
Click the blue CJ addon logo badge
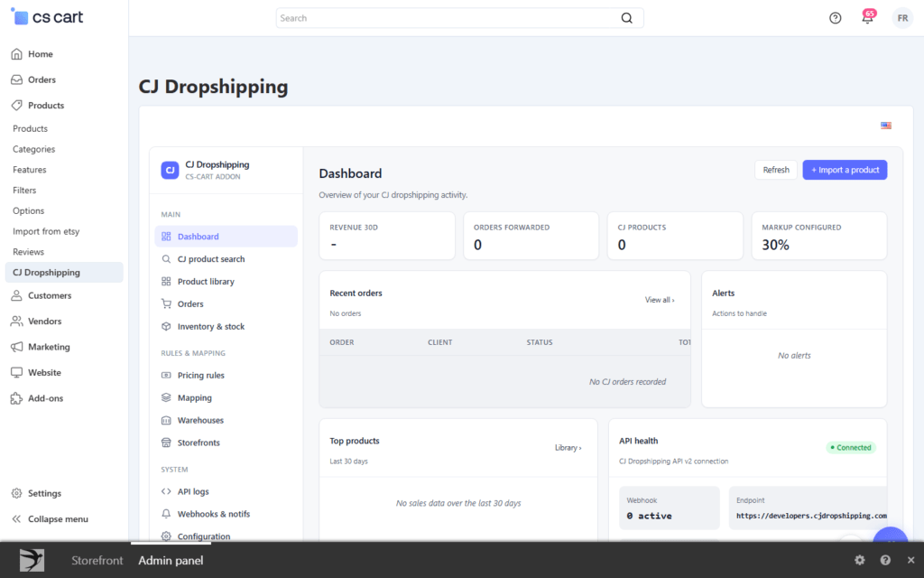pyautogui.click(x=170, y=170)
